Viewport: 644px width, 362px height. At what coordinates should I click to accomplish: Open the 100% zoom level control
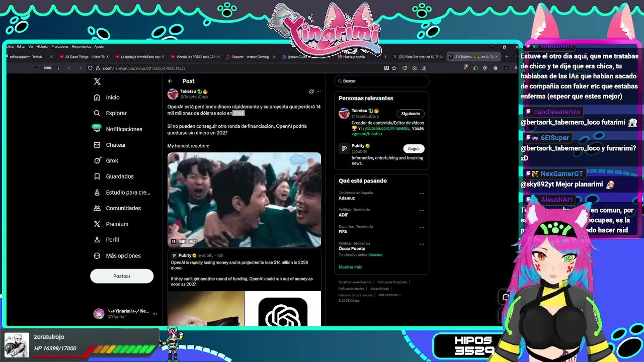47,68
